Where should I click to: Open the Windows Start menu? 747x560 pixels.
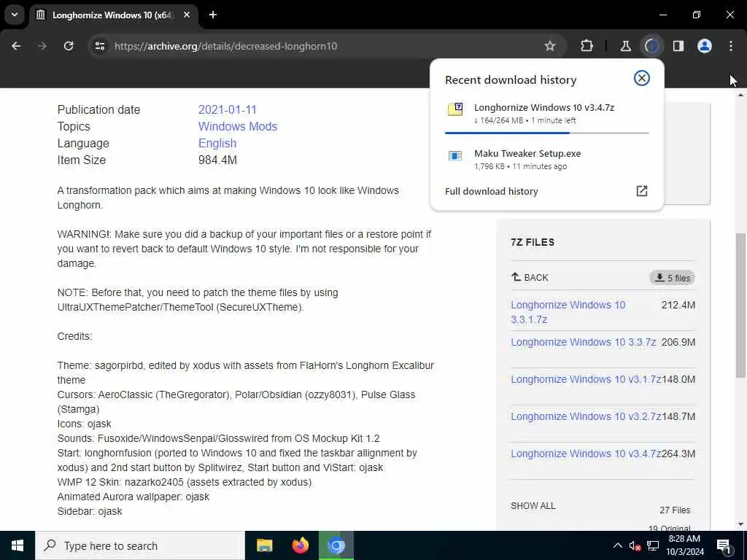point(18,545)
